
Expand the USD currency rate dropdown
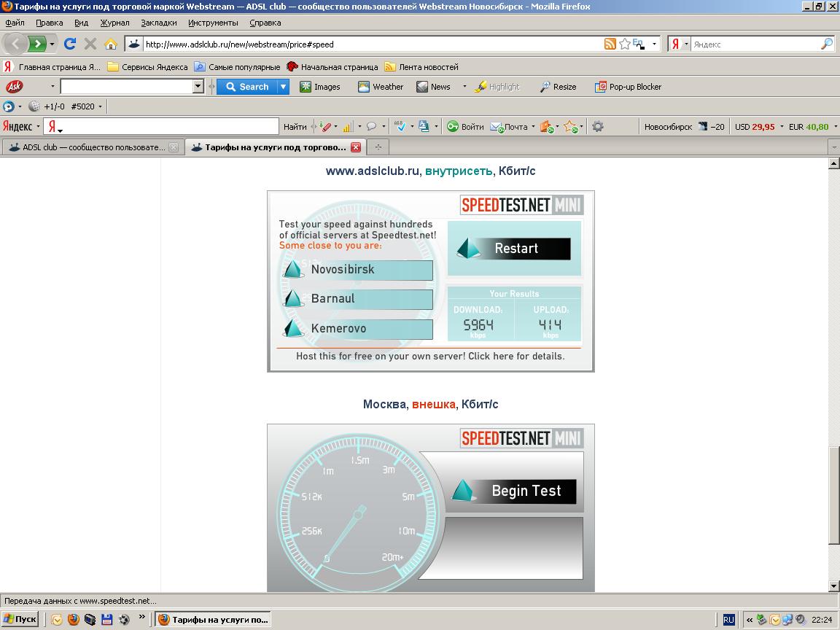coord(782,127)
